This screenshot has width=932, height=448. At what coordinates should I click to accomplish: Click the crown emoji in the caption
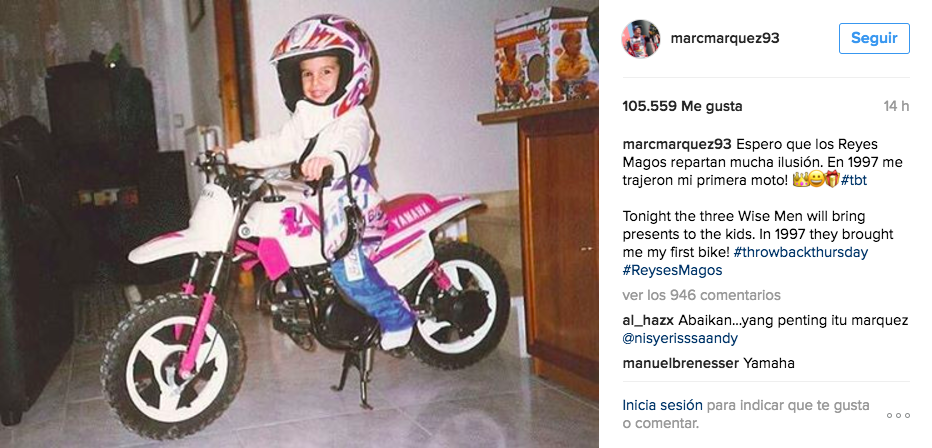pos(799,180)
